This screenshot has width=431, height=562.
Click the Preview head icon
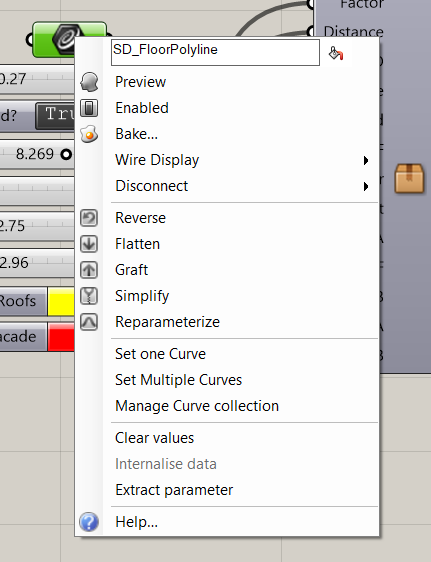[x=89, y=82]
